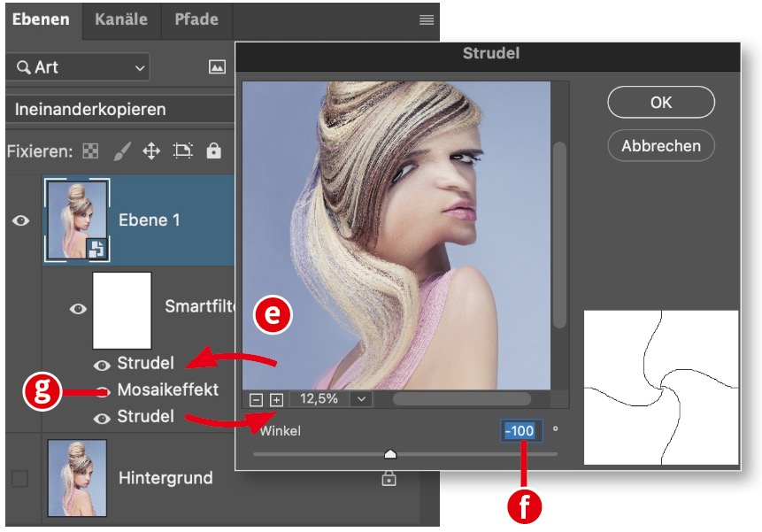Click the preview horizontal scrollbar
This screenshot has width=762, height=532.
(x=462, y=399)
